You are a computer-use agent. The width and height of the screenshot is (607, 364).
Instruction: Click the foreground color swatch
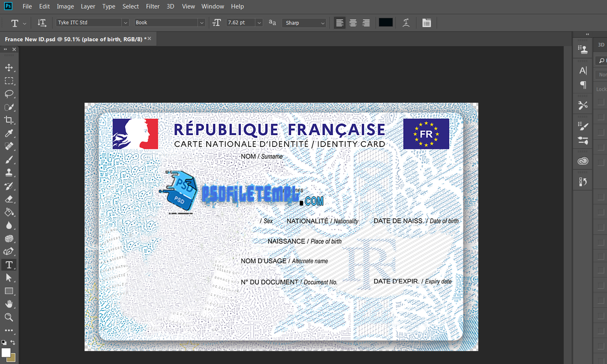click(6, 353)
